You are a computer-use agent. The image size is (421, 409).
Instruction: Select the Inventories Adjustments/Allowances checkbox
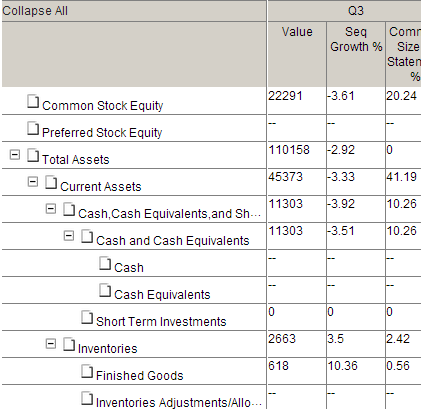[87, 398]
